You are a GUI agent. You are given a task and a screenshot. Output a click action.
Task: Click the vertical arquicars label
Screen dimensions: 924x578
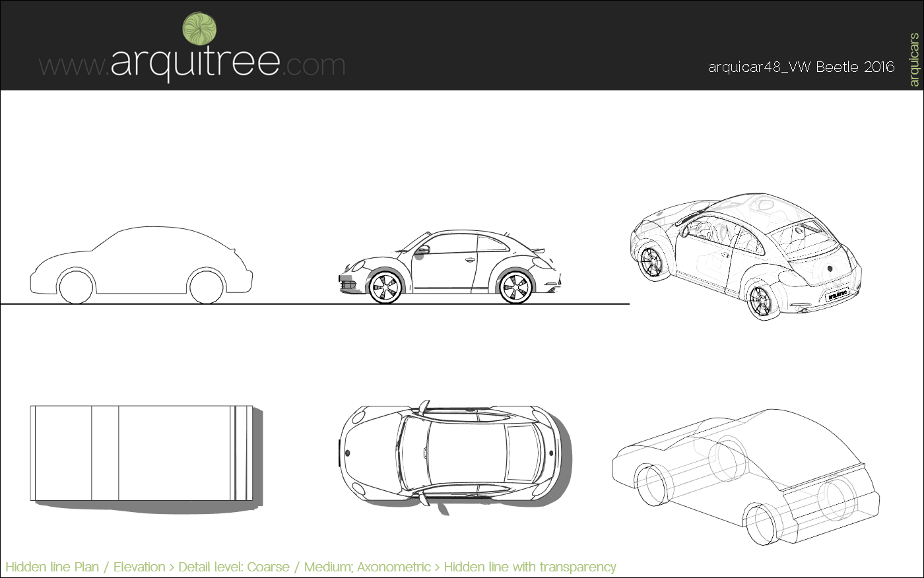[913, 59]
